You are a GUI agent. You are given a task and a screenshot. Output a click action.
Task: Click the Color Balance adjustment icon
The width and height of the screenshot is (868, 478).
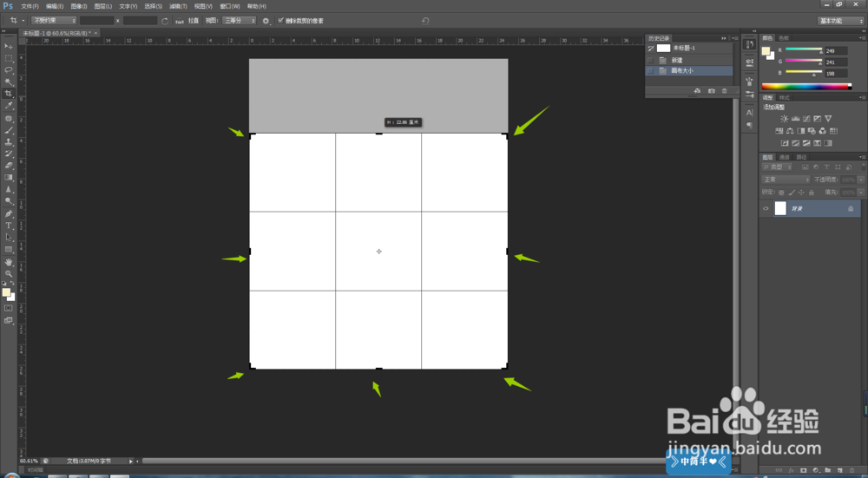(790, 131)
